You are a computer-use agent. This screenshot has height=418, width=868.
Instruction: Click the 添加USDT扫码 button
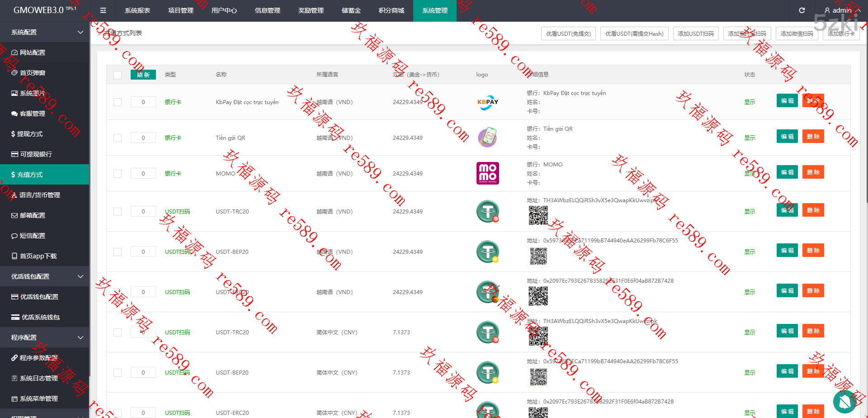(695, 34)
